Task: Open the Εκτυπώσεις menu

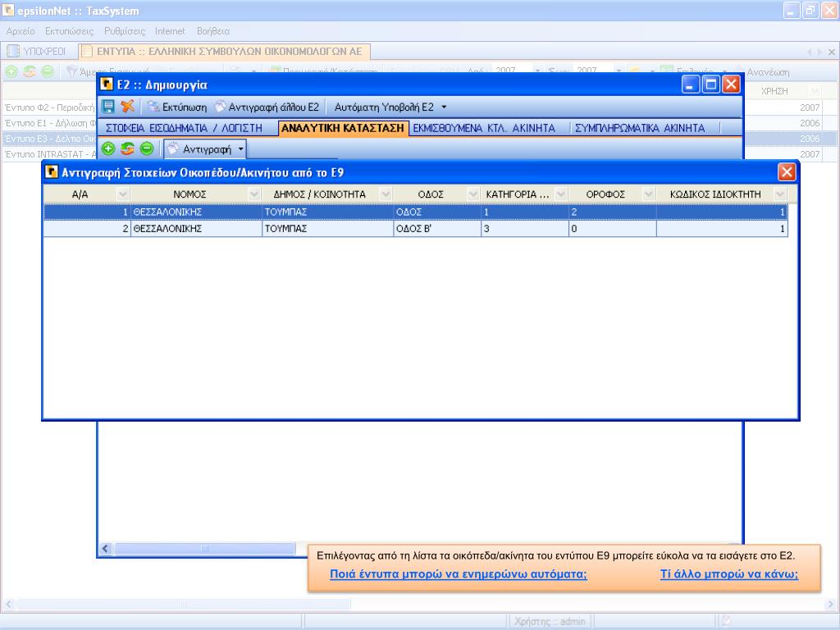Action: tap(69, 31)
